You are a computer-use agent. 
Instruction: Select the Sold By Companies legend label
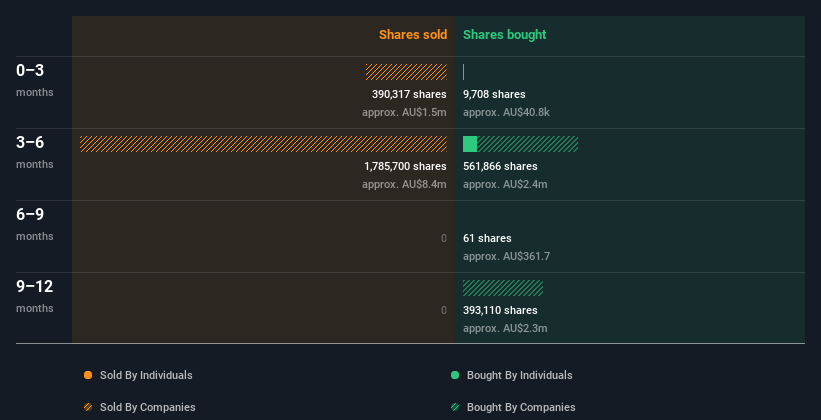click(x=148, y=407)
